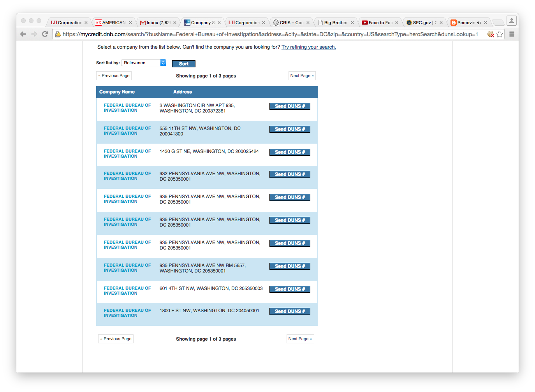The image size is (535, 392).
Task: Click the Sort button
Action: pos(184,64)
